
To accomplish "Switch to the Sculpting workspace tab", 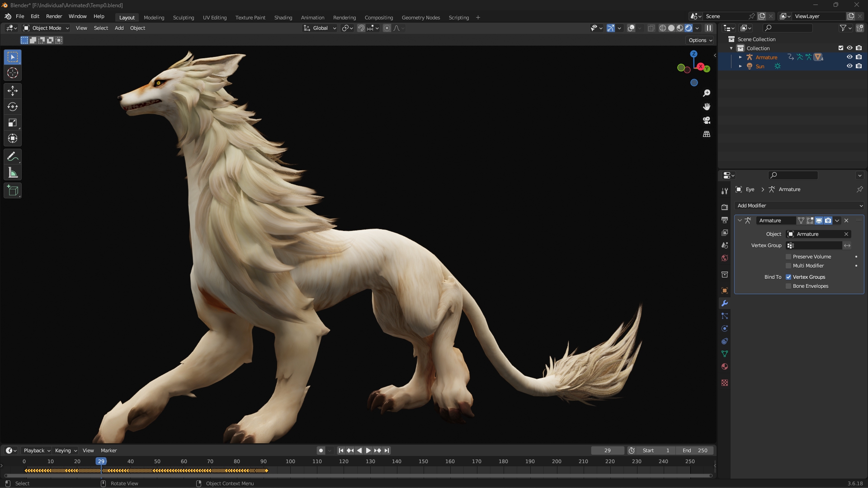I will [x=183, y=18].
